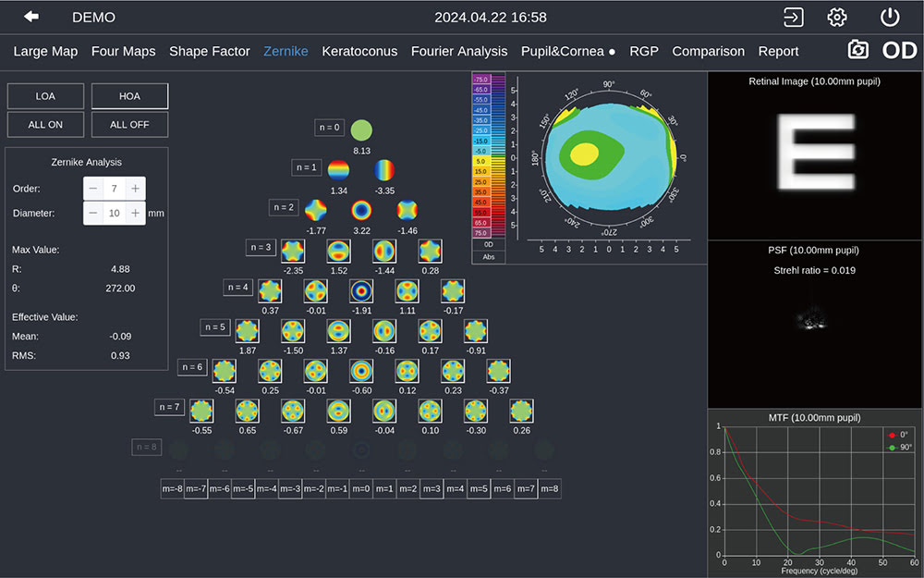Switch to the Keratoconus tab
The image size is (924, 578).
point(359,51)
